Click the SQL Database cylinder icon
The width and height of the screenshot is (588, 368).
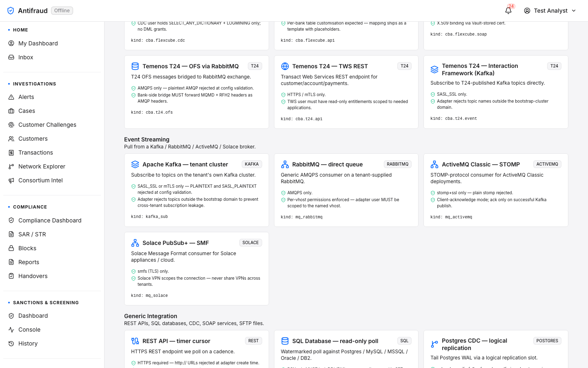(x=285, y=341)
